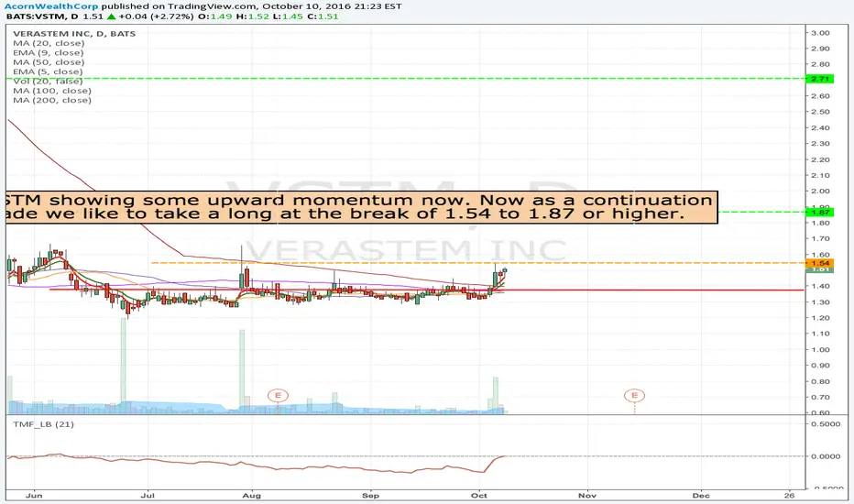Click the Sep label on time axis

[370, 495]
